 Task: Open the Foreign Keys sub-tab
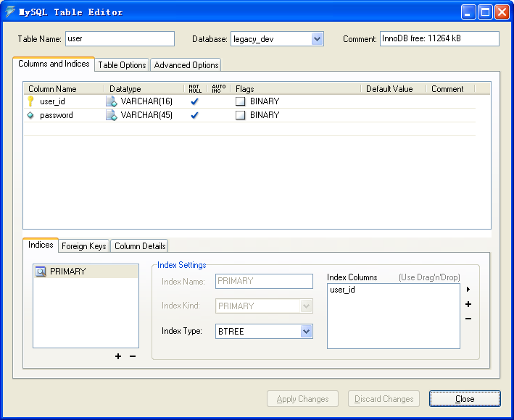[84, 246]
